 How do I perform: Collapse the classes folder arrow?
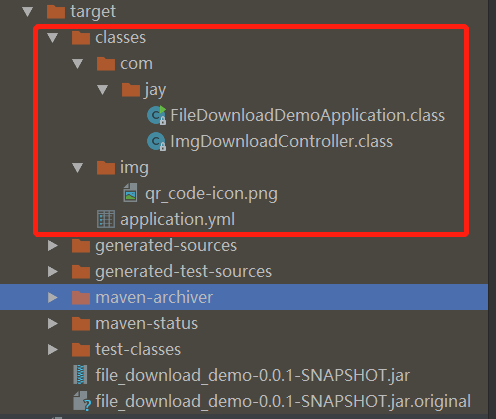click(52, 38)
